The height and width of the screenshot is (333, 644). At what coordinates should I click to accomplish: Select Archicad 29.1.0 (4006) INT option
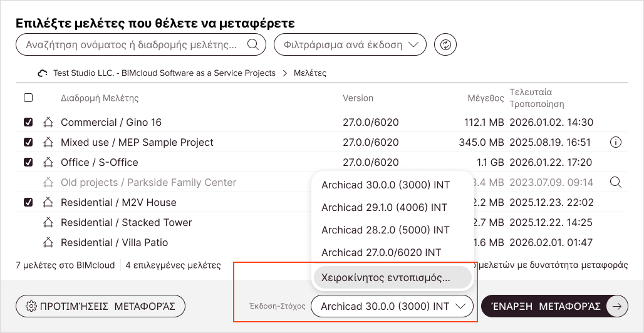385,207
